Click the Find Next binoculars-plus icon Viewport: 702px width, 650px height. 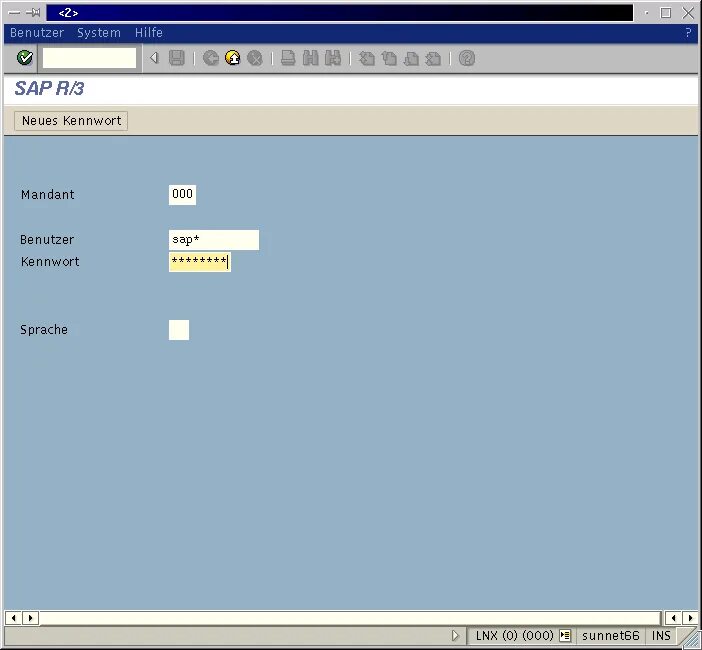[333, 58]
